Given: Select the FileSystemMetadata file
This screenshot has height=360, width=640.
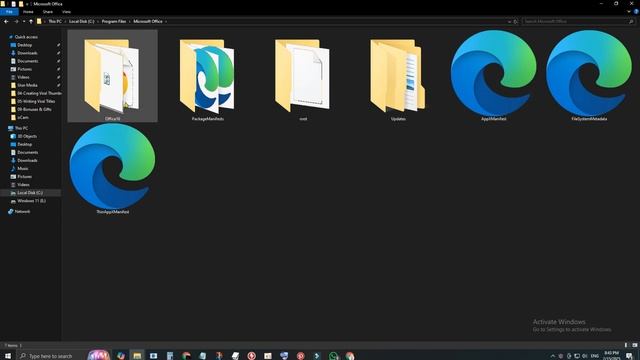Looking at the screenshot, I should [589, 76].
